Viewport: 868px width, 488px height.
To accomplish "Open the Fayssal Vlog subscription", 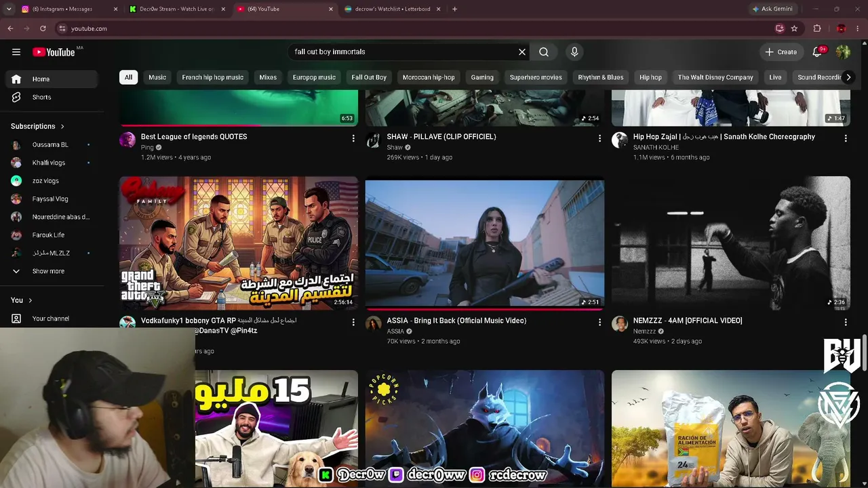I will tap(52, 199).
